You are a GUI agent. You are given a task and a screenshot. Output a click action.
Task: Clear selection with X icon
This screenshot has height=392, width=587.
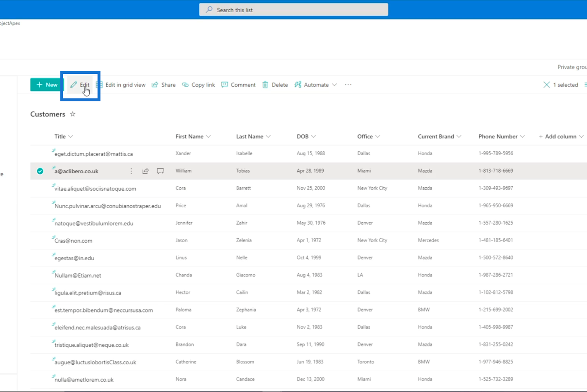(547, 85)
